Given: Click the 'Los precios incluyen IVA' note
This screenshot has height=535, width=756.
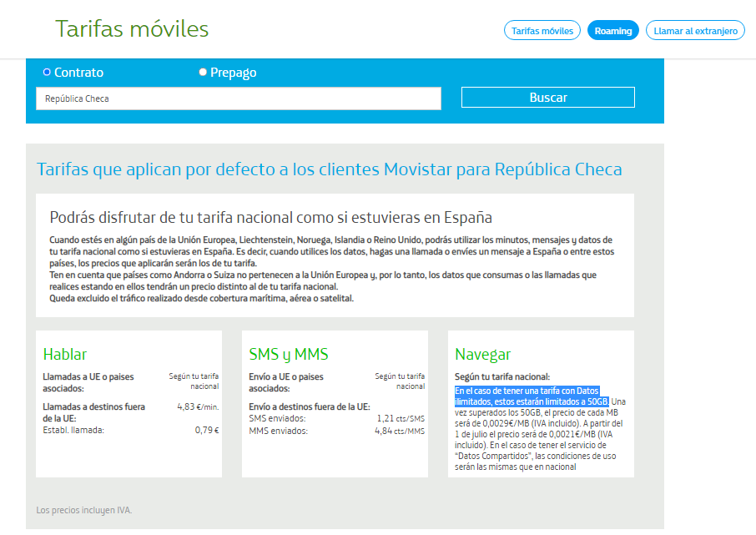Looking at the screenshot, I should [83, 510].
